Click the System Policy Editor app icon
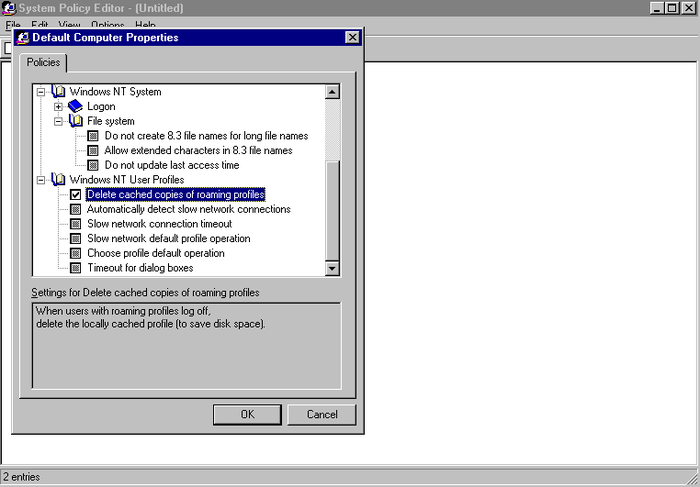This screenshot has width=700, height=487. tap(8, 8)
